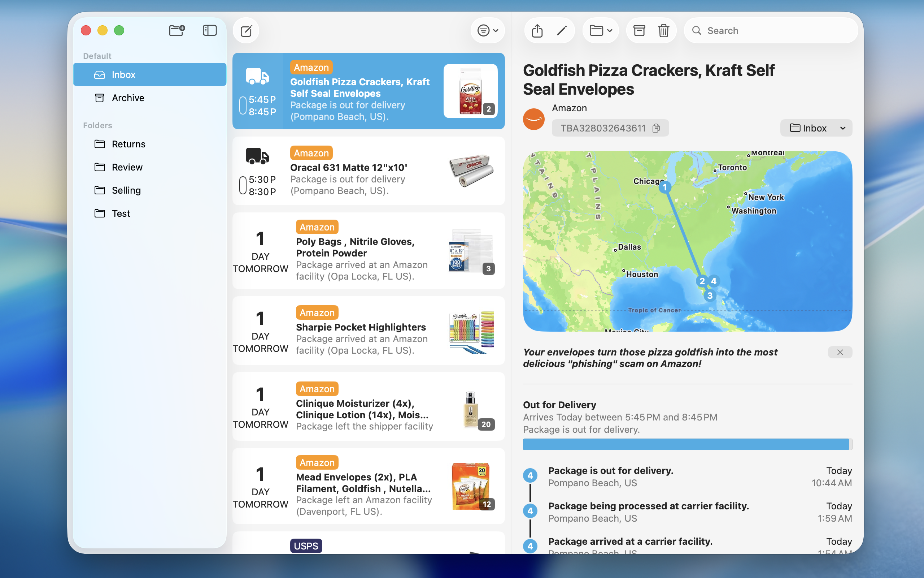Click the share icon

[537, 31]
